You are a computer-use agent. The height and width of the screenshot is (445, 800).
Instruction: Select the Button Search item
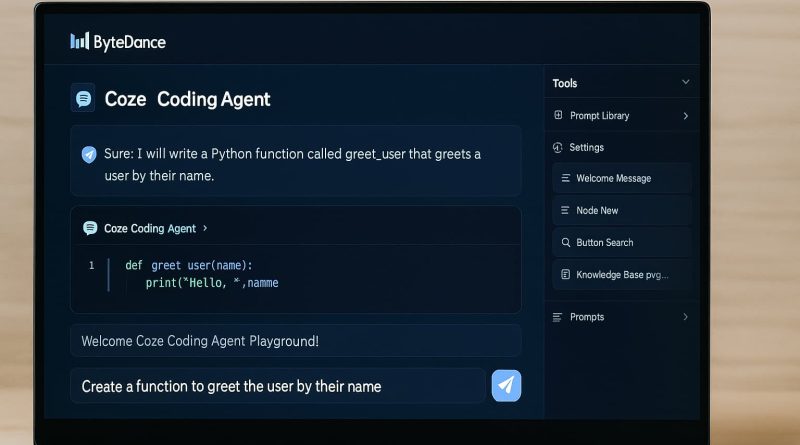click(621, 242)
